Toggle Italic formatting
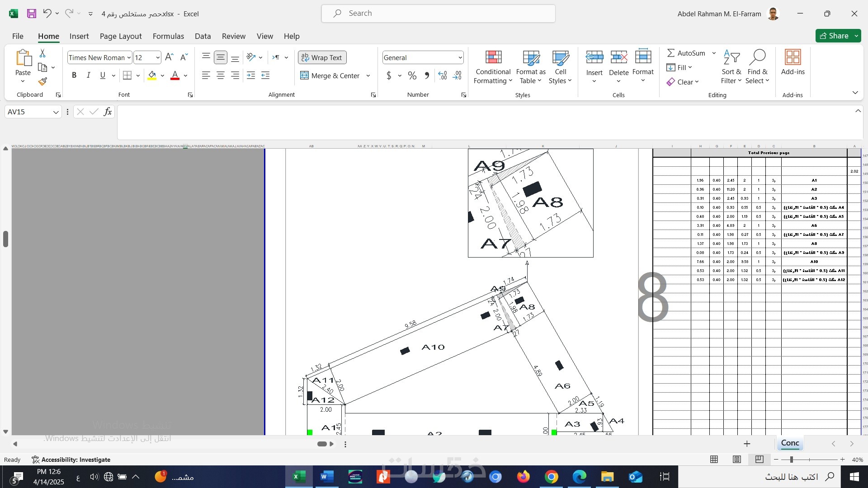Image resolution: width=868 pixels, height=488 pixels. point(89,75)
